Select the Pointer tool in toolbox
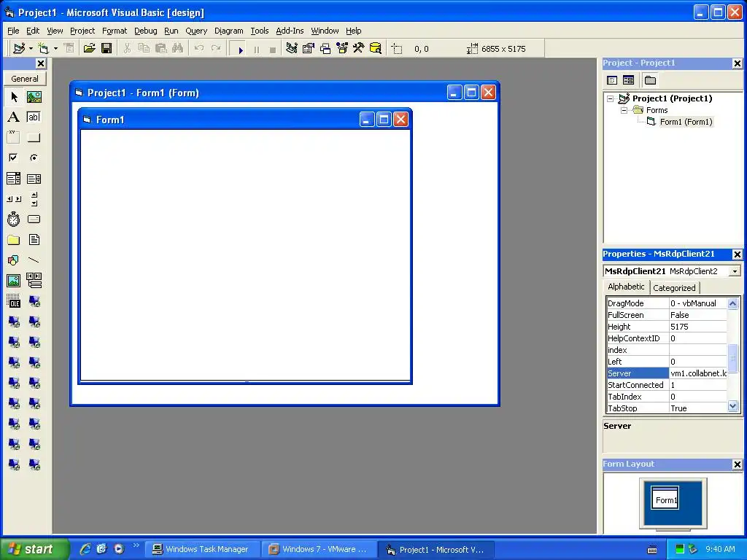Image resolution: width=747 pixels, height=560 pixels. click(x=14, y=97)
